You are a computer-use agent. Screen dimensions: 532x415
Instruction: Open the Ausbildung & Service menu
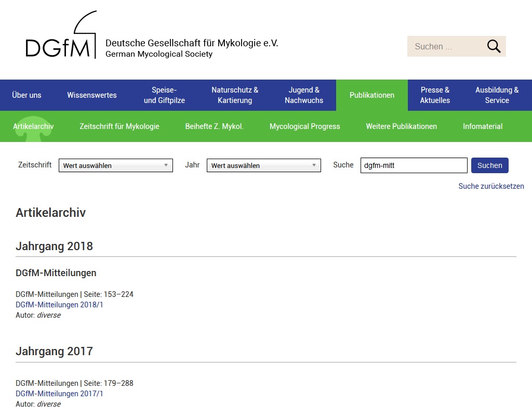click(497, 95)
